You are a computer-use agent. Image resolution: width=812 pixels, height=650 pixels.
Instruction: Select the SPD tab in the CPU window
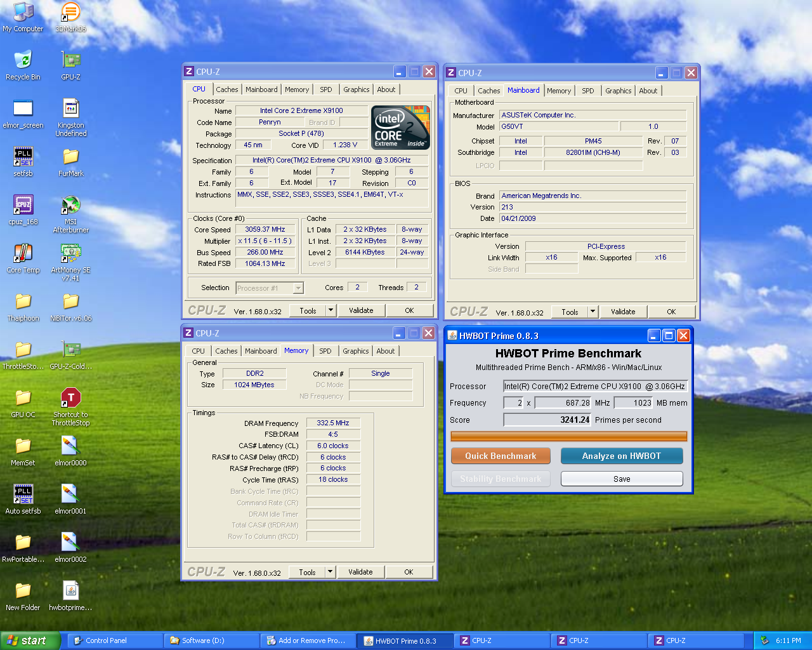[325, 90]
